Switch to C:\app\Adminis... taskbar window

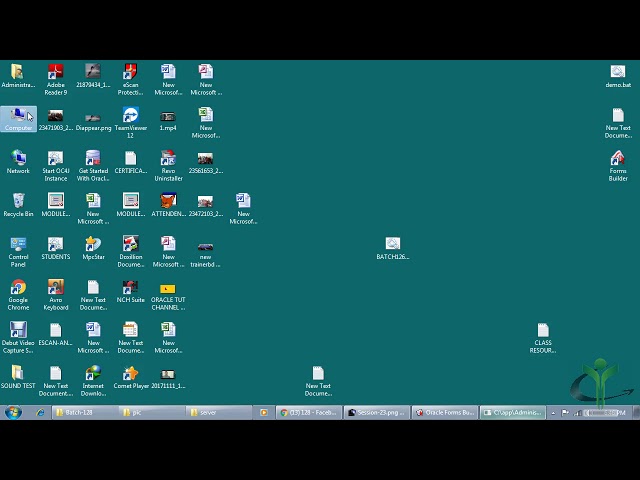[x=512, y=412]
